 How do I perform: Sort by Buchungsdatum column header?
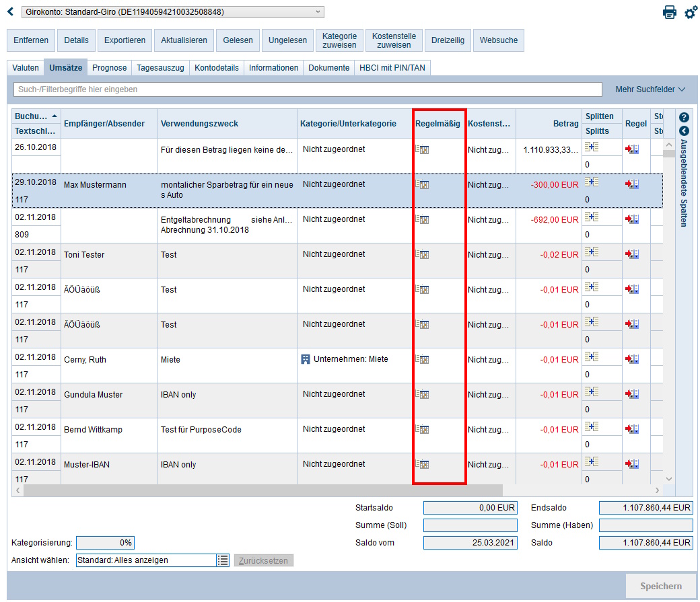(36, 116)
